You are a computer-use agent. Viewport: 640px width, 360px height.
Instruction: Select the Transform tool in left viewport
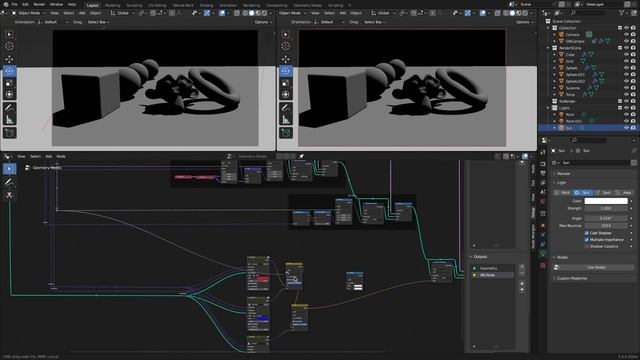(9, 95)
